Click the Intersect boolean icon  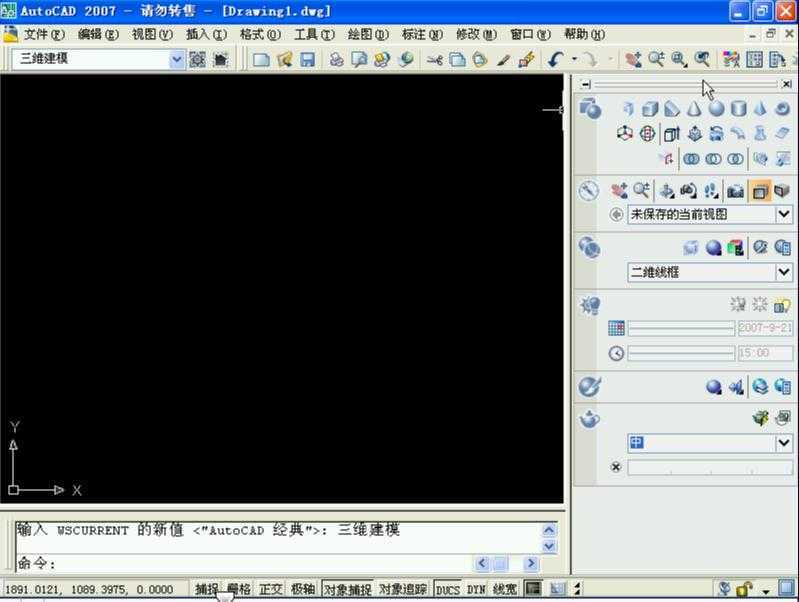[735, 160]
